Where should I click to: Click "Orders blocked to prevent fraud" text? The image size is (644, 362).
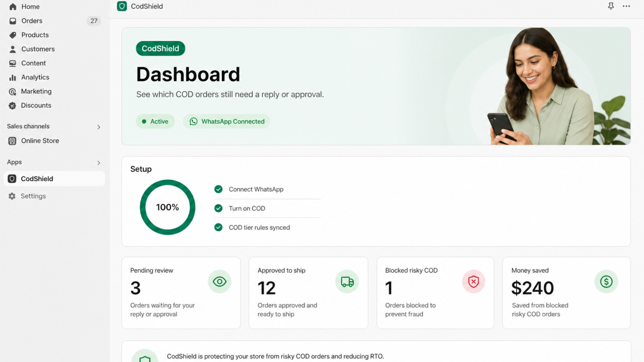[x=411, y=310]
